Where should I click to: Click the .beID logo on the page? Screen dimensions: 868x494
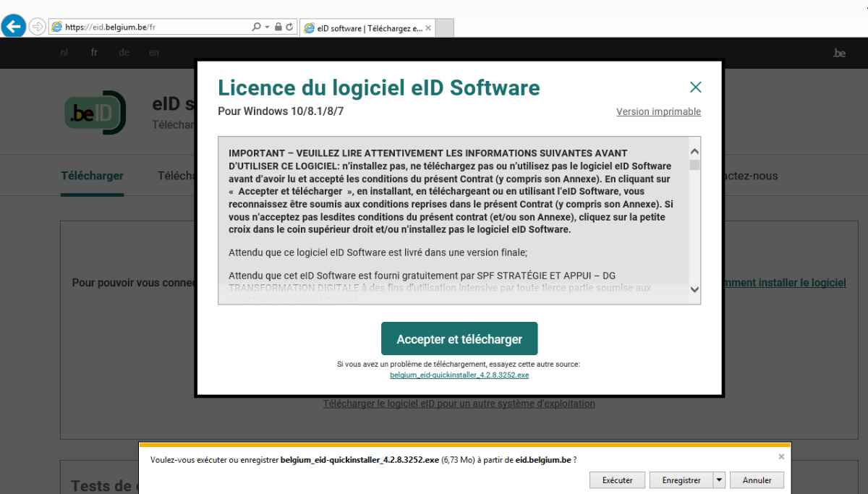tap(95, 113)
